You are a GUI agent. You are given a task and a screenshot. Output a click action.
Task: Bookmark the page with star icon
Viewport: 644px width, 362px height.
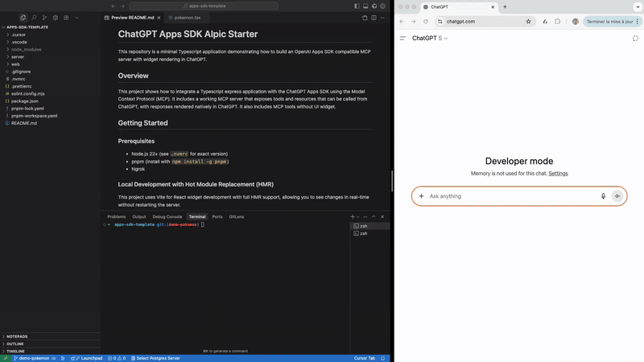529,22
